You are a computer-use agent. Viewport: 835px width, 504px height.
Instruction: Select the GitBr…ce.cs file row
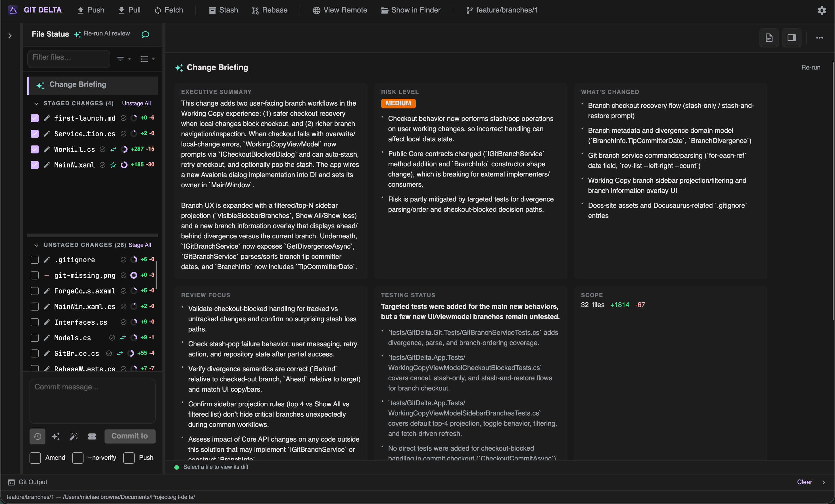[93, 353]
